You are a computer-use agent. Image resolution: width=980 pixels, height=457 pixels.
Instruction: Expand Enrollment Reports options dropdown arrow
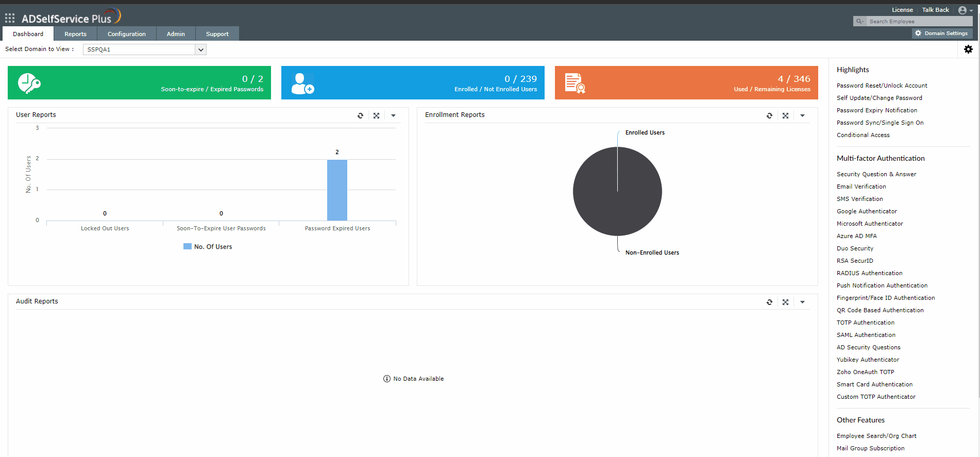pyautogui.click(x=802, y=115)
